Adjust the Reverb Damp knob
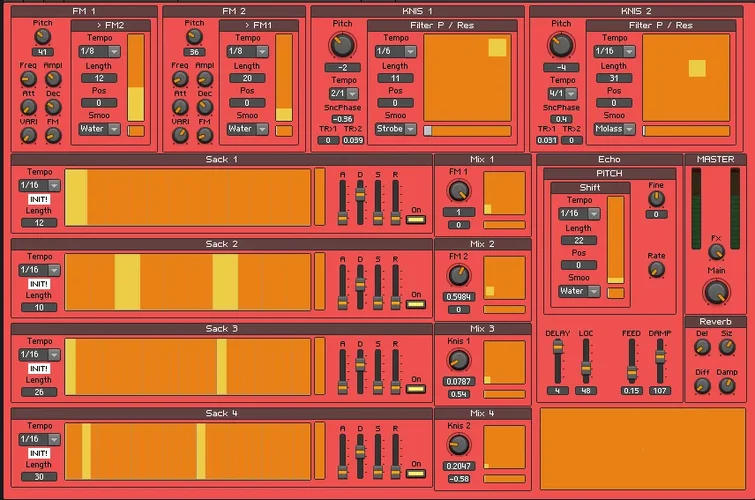Viewport: 755px width, 500px height. point(727,386)
